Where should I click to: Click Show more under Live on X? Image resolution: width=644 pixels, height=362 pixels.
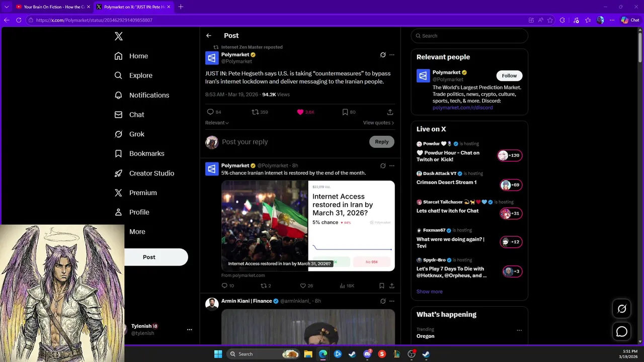coord(429,292)
